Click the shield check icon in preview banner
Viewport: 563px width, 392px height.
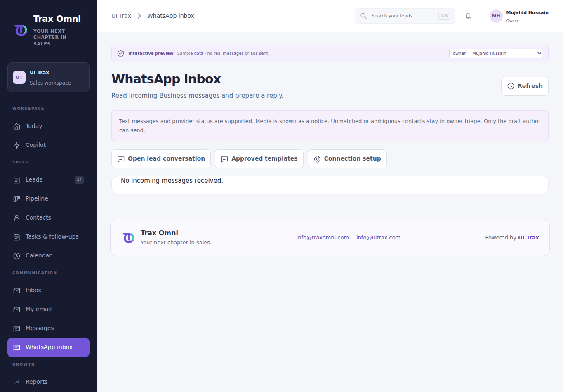click(x=121, y=54)
